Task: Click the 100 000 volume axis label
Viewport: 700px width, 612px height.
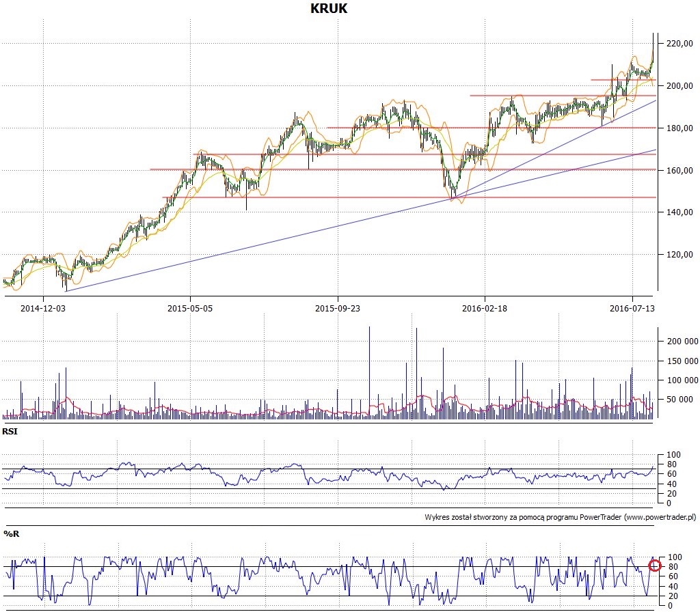Action: pos(682,380)
